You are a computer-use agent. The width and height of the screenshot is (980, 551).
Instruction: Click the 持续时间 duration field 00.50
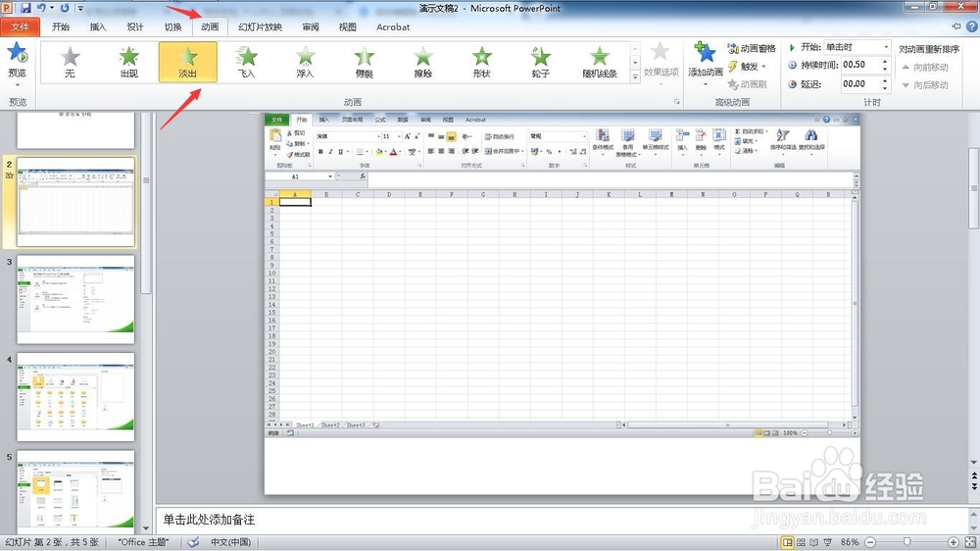(x=860, y=65)
